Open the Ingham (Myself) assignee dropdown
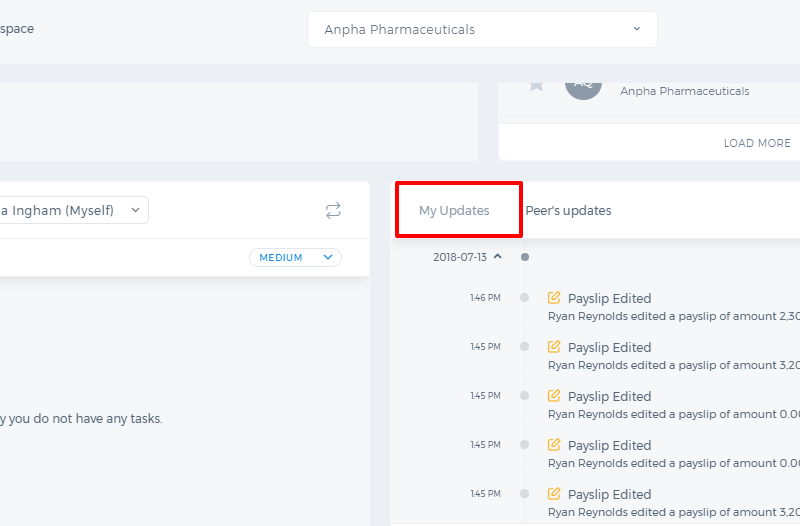Viewport: 800px width, 526px height. click(72, 210)
